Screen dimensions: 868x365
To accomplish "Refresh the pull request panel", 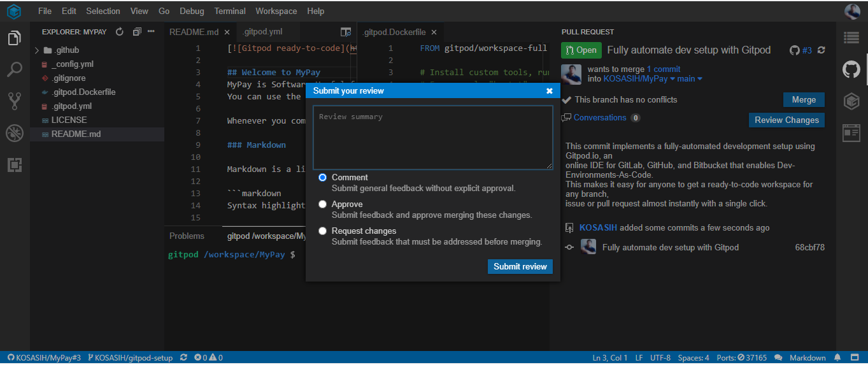I will 822,50.
